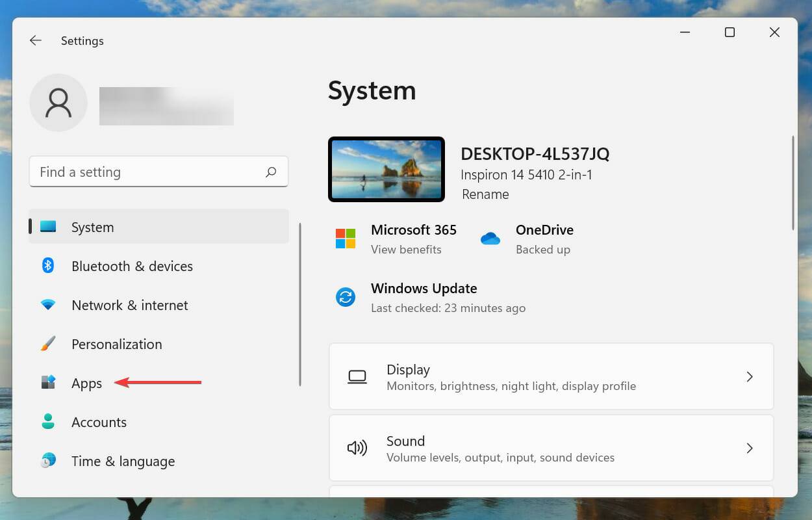This screenshot has width=812, height=520.
Task: Click the OneDrive cloud icon
Action: tap(490, 239)
